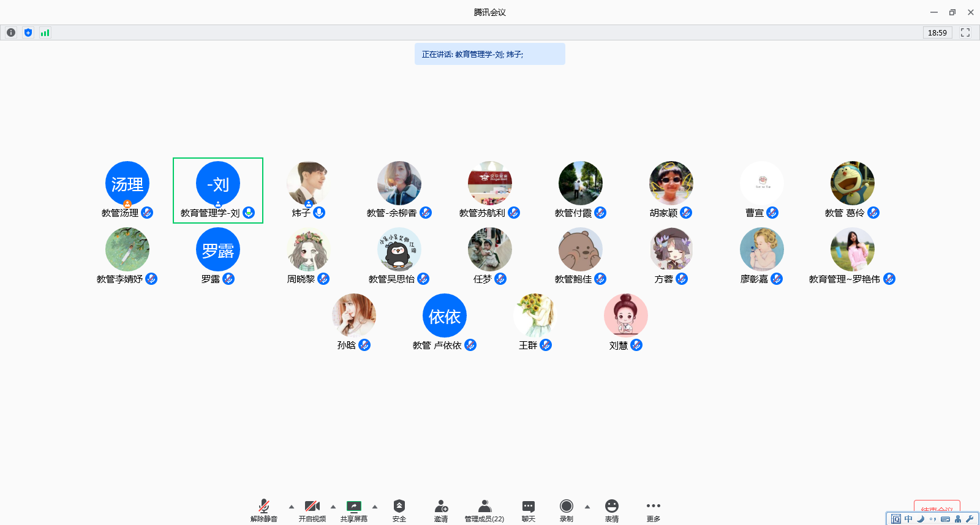Screen dimensions: 980x525
Task: Start recording with the 录制 icon
Action: (x=567, y=509)
